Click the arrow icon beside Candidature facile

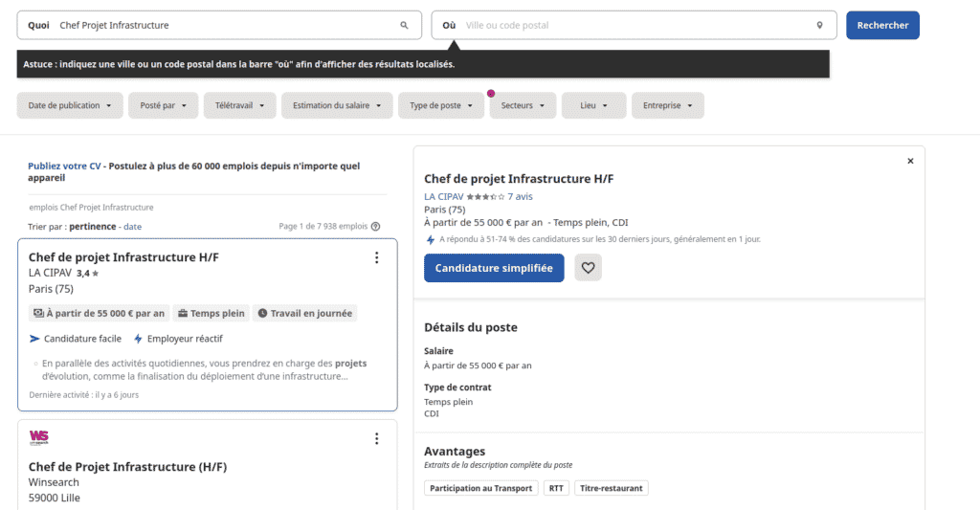point(34,339)
